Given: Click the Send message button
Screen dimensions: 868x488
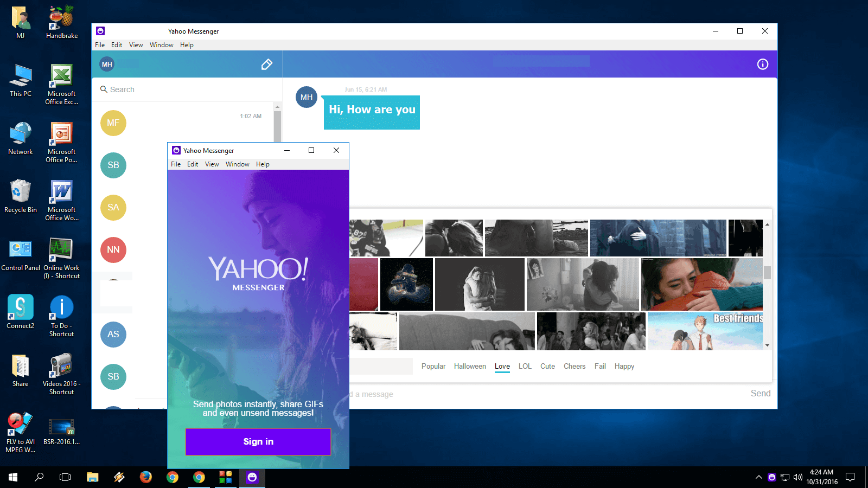Looking at the screenshot, I should [x=760, y=394].
